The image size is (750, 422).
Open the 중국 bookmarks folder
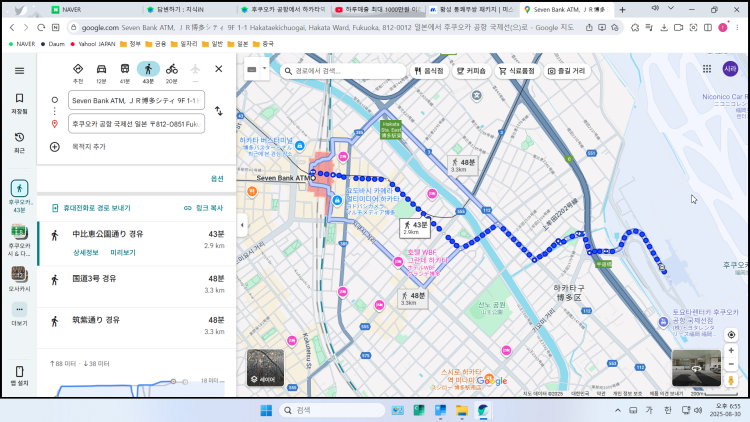click(x=263, y=44)
